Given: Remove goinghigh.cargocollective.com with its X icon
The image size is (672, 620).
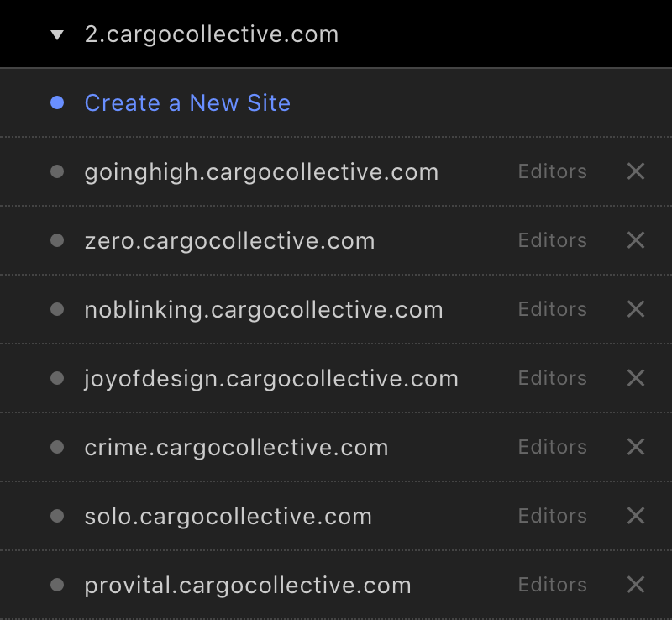Looking at the screenshot, I should coord(636,171).
